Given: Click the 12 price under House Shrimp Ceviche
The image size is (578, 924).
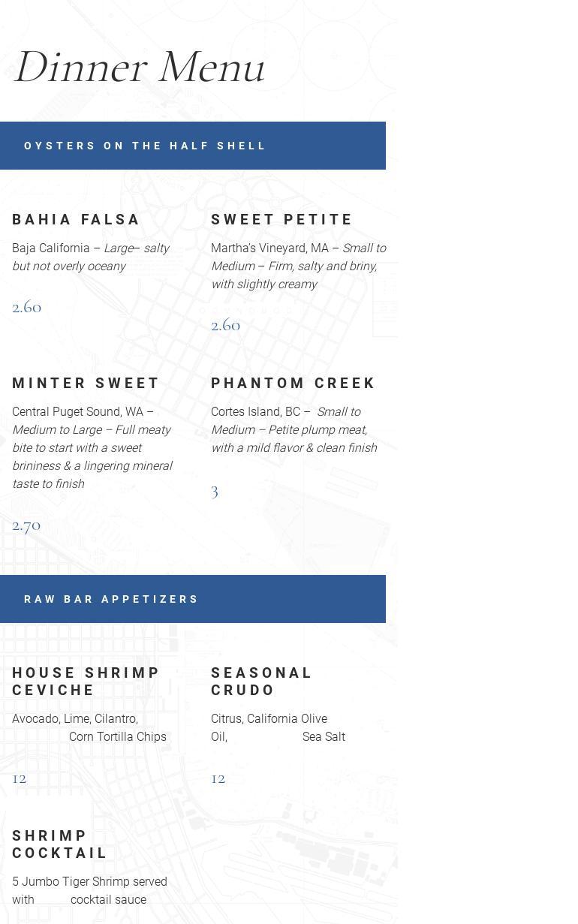Looking at the screenshot, I should click(x=20, y=778).
